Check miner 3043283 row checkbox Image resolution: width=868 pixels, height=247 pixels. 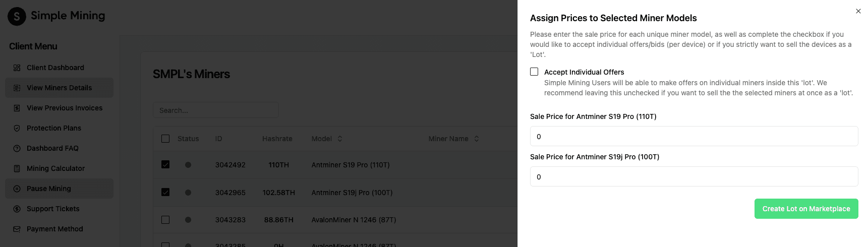coord(165,220)
